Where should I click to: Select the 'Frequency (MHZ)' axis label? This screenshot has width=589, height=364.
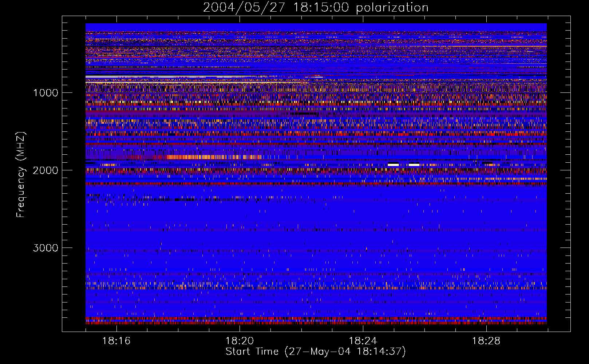click(21, 175)
